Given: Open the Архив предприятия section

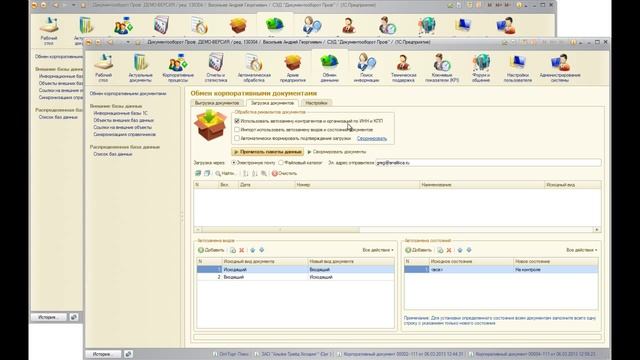Looking at the screenshot, I should pos(293,68).
